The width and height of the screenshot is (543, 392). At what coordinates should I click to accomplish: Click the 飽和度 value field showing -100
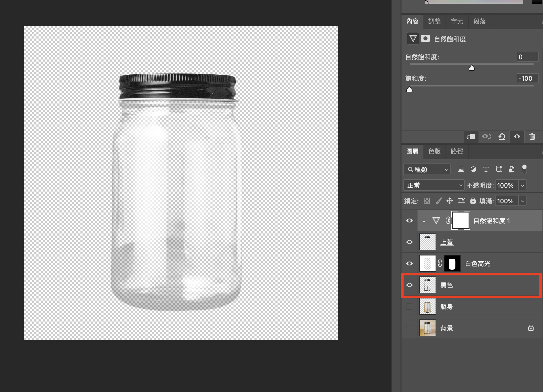[x=527, y=78]
